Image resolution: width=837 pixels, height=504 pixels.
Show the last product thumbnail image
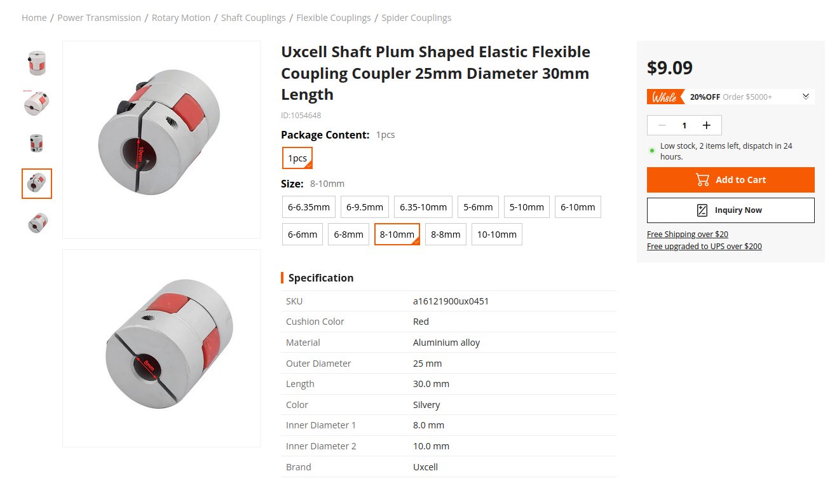tap(37, 223)
